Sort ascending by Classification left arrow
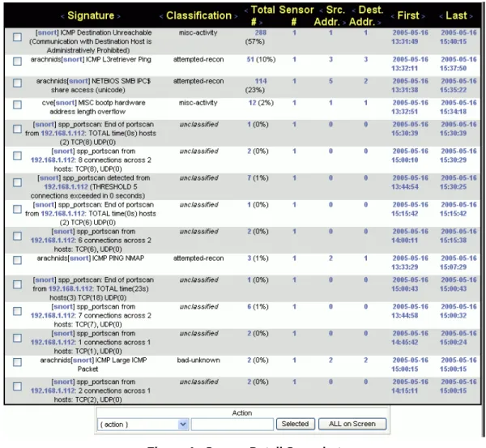Image resolution: width=486 pixels, height=448 pixels. [x=161, y=16]
